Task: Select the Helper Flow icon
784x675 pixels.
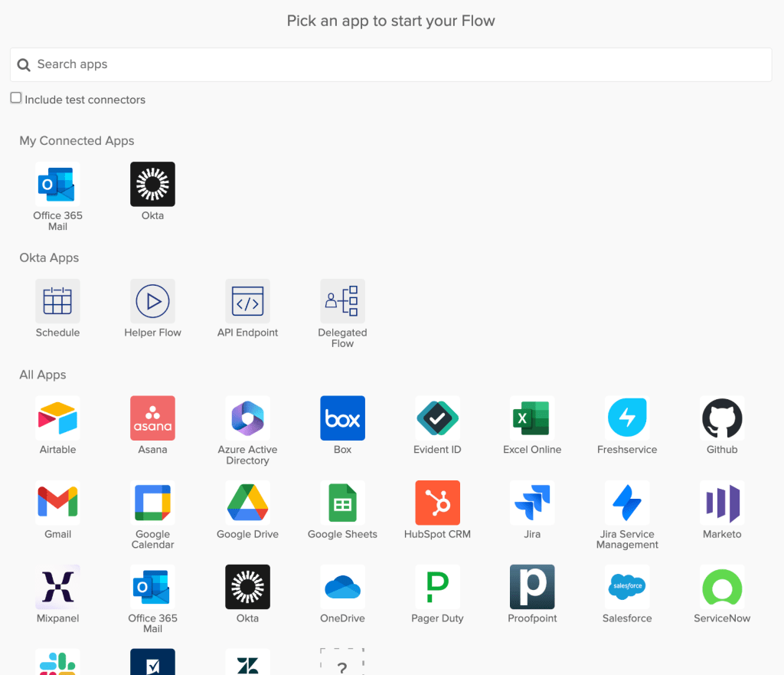Action: [152, 301]
